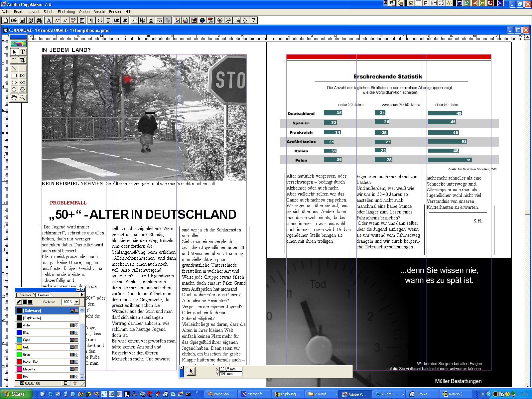Click the Print toolbar icon
This screenshot has height=399, width=532.
tap(31, 20)
